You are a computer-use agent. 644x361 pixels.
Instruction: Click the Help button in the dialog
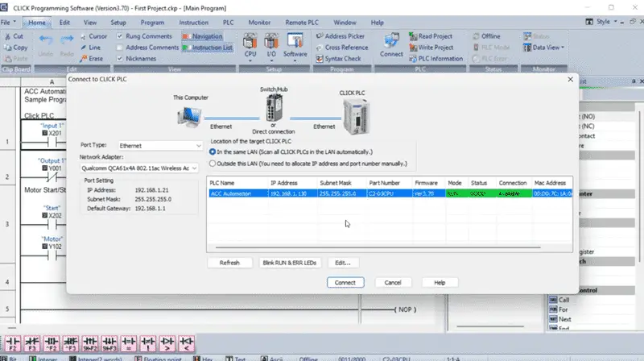(x=440, y=283)
